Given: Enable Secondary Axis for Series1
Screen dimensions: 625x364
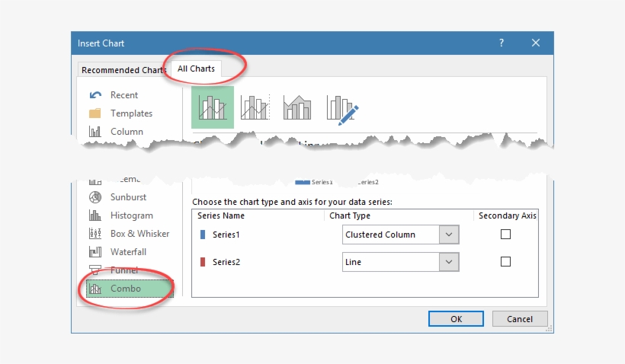Looking at the screenshot, I should click(505, 235).
